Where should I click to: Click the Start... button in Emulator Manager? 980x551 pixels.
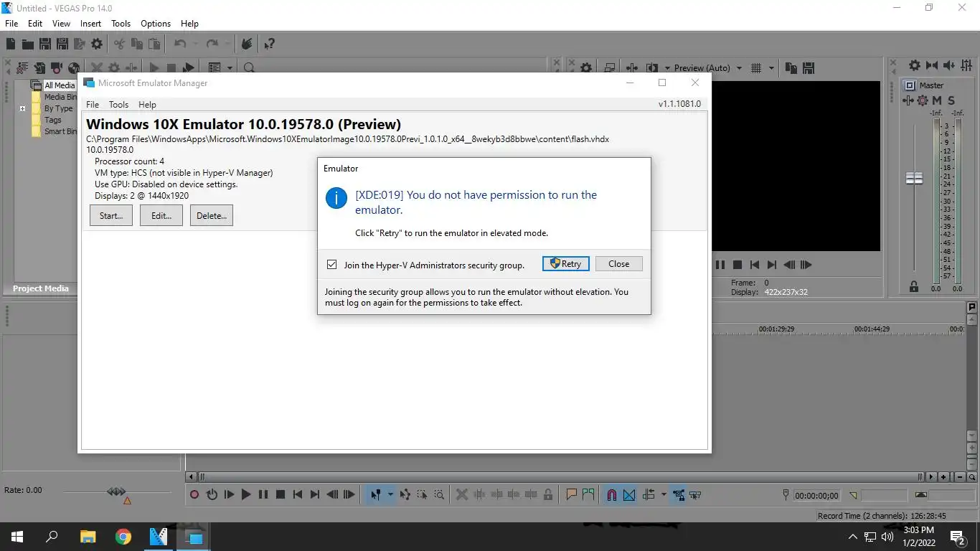(111, 215)
